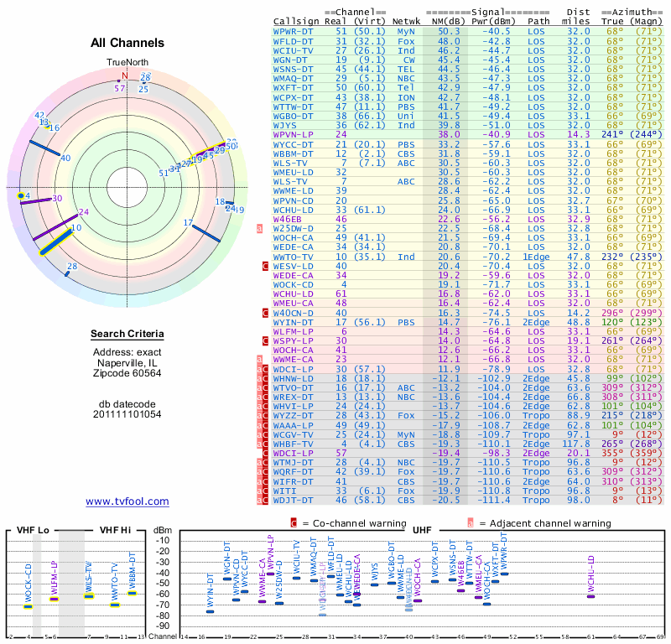Click the co-channel warning icon beside W40CN-D
671x644 pixels.
[265, 313]
